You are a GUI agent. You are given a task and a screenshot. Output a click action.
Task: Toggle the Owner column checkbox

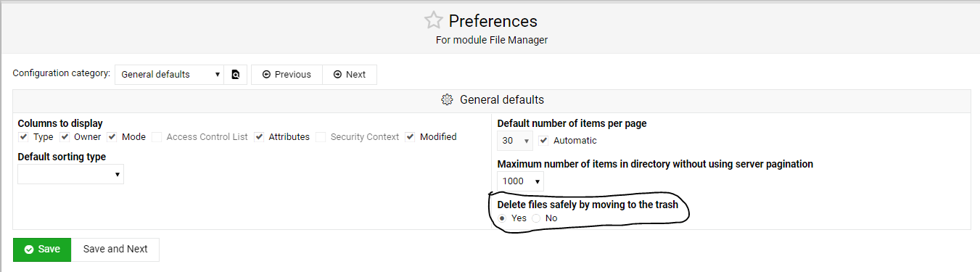(x=65, y=136)
